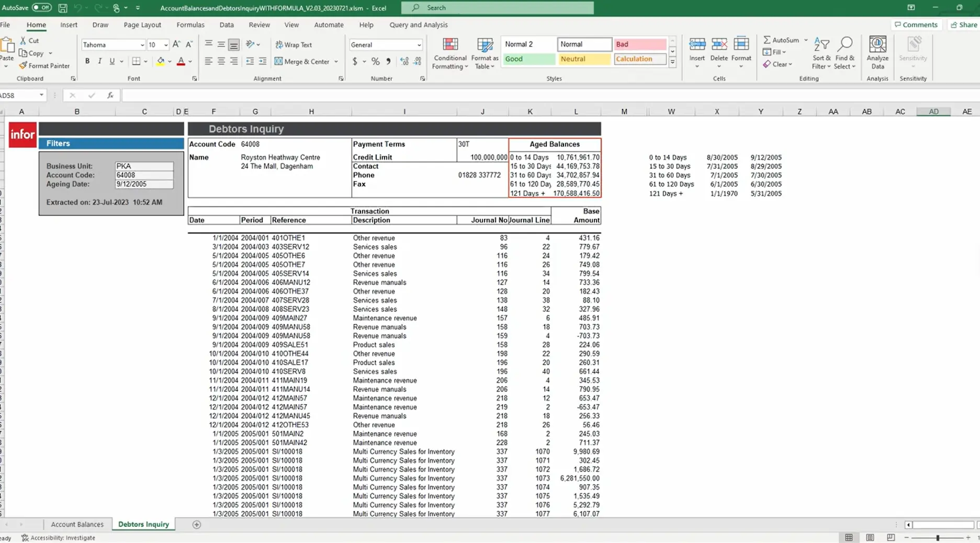Toggle the AutoSave switch
This screenshot has width=980, height=543.
(x=41, y=8)
